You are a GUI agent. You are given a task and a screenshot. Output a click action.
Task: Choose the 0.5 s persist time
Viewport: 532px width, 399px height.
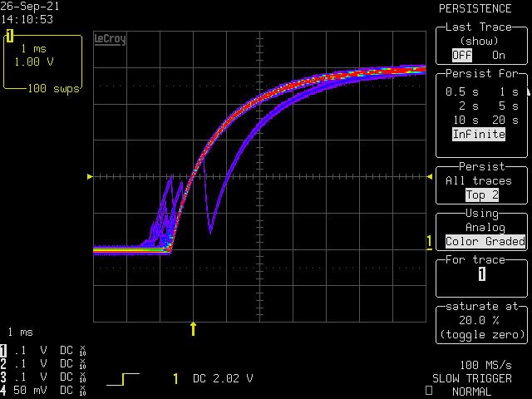click(x=460, y=91)
